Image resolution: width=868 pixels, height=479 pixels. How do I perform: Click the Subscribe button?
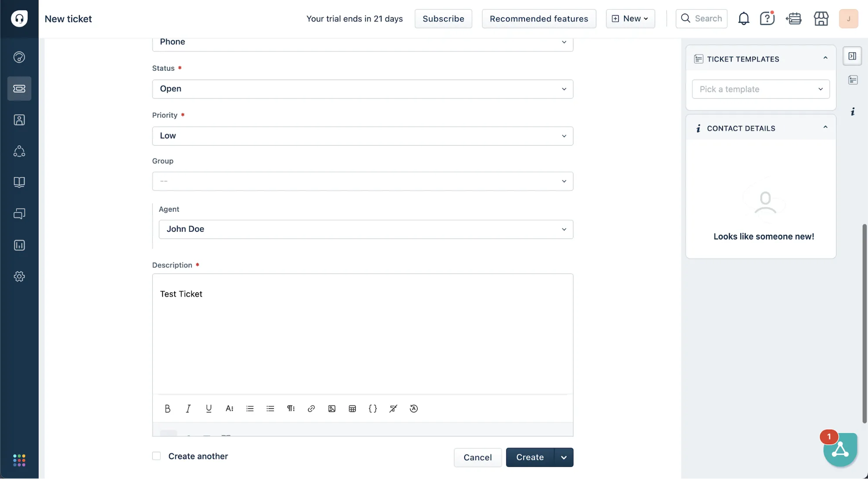coord(443,19)
